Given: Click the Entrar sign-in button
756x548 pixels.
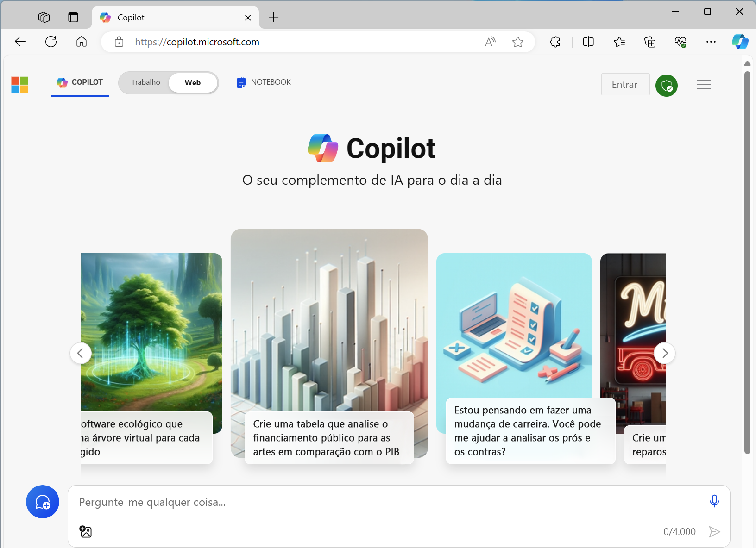Looking at the screenshot, I should [x=625, y=84].
